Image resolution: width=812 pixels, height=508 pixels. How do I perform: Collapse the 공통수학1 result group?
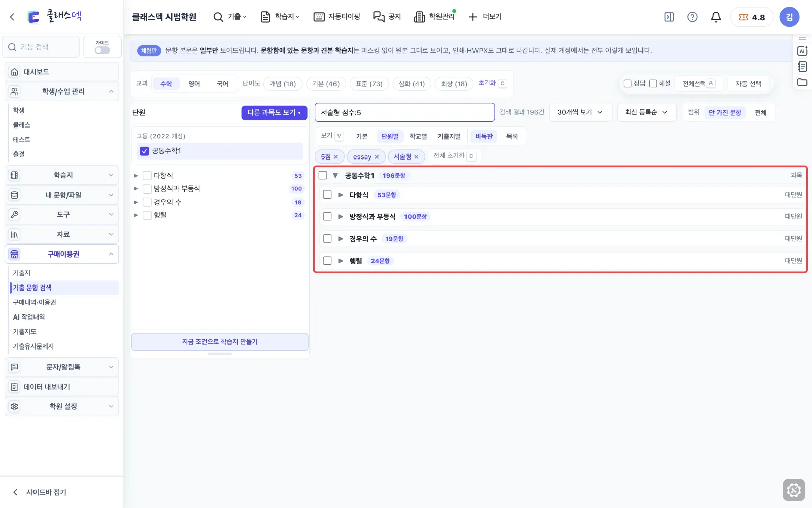(x=335, y=175)
